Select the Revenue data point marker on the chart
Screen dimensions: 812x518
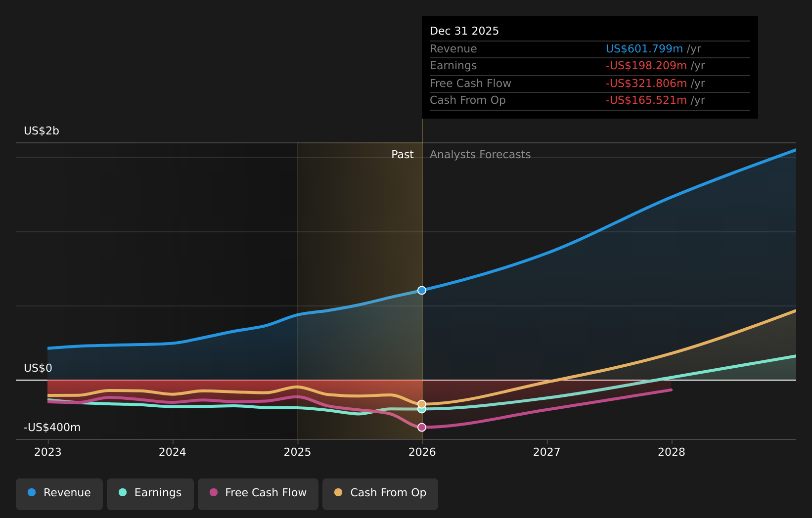point(421,290)
